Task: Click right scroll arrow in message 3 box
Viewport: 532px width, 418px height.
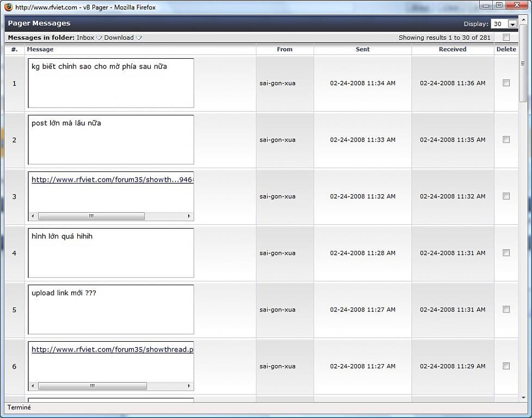Action: click(x=189, y=216)
